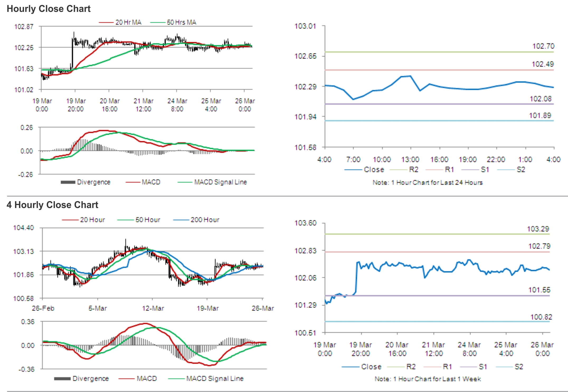Image resolution: width=568 pixels, height=392 pixels.
Task: Click the 100.58 y-axis label
Action: [x=23, y=299]
